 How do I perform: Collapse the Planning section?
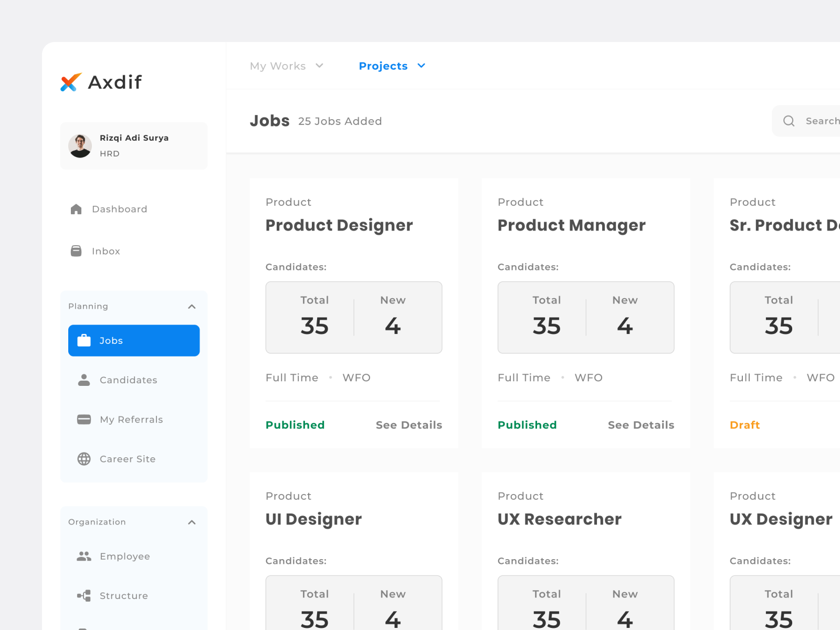(x=192, y=307)
